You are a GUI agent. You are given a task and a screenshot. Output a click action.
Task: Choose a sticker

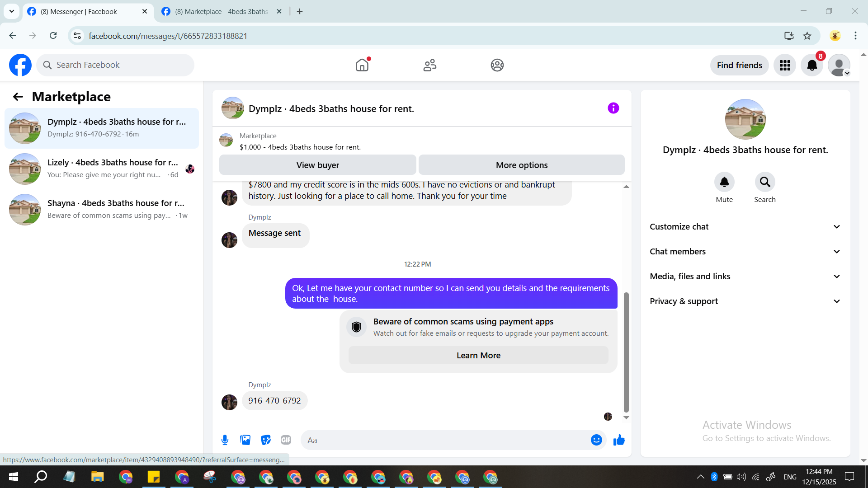point(266,440)
